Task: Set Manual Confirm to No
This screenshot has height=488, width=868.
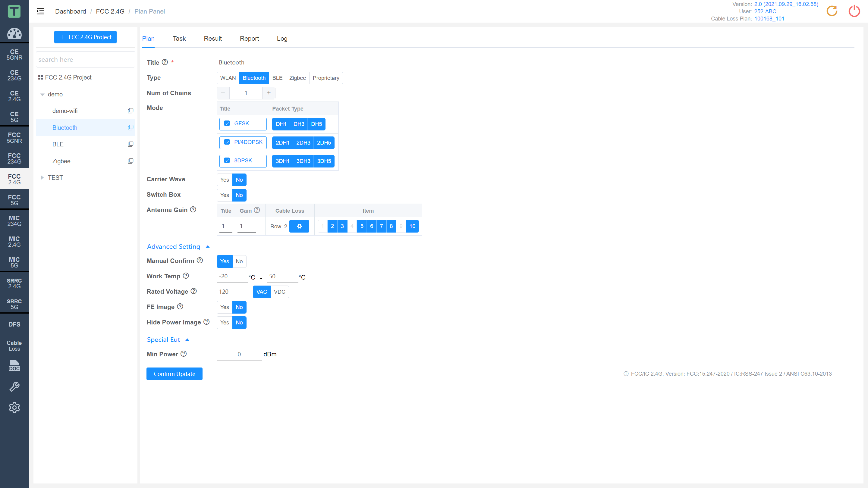Action: coord(239,261)
